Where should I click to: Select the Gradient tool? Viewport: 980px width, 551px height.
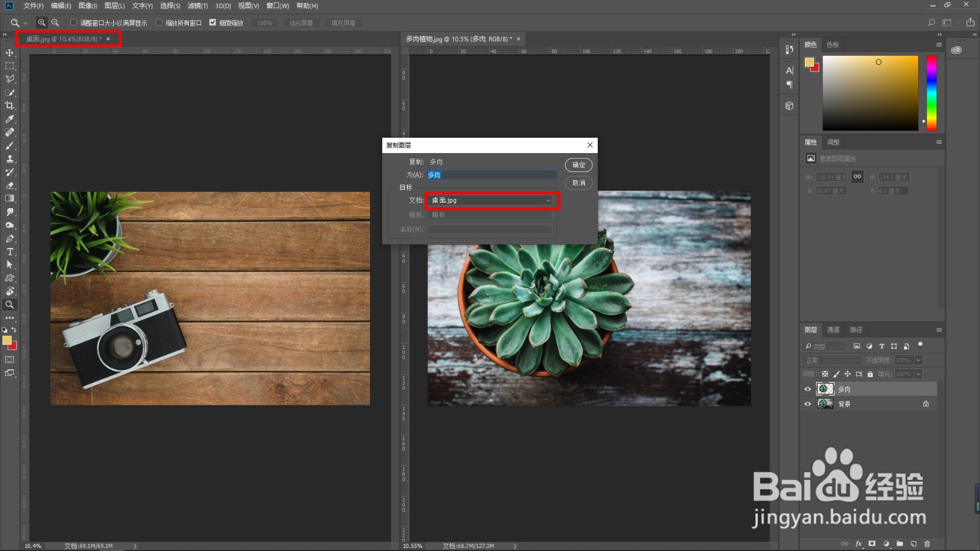tap(10, 198)
